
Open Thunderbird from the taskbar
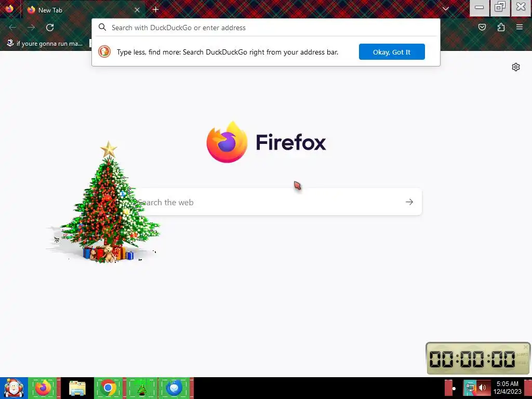(175, 388)
